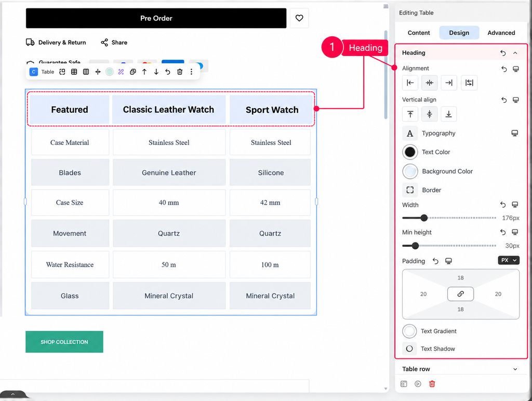532x401 pixels.
Task: Reset the Min height setting
Action: click(503, 232)
